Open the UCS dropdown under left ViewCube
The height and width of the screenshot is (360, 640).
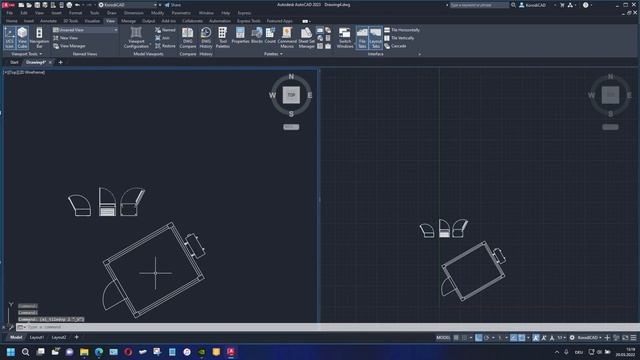pos(291,127)
